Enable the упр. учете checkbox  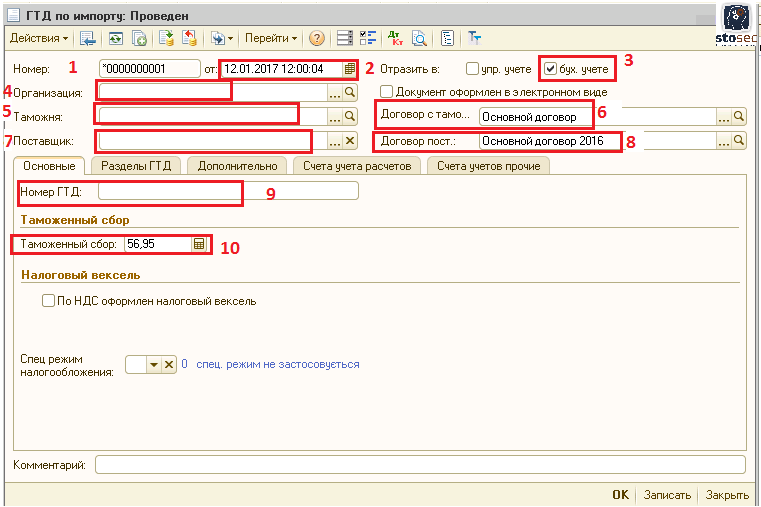click(x=472, y=69)
